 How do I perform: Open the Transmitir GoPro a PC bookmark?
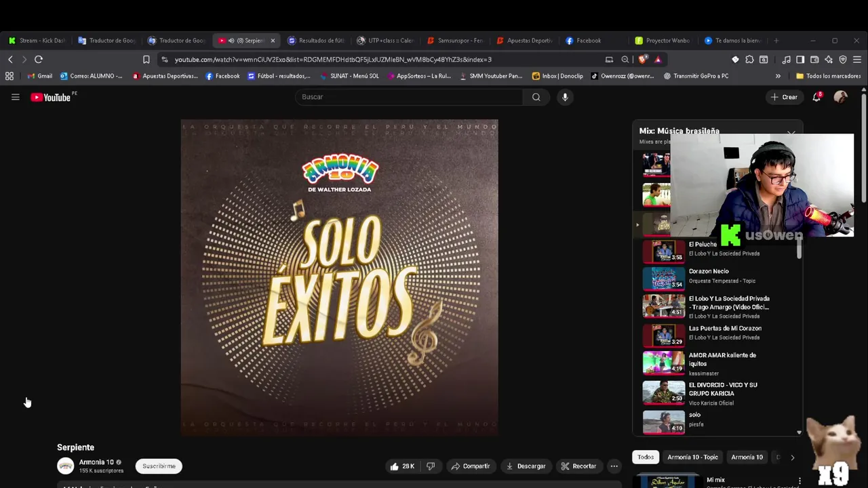(x=696, y=76)
